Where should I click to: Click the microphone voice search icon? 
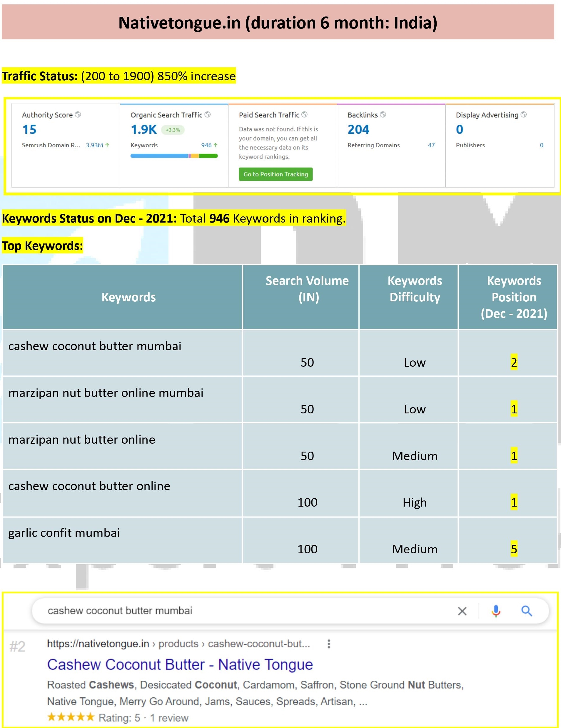click(x=496, y=611)
